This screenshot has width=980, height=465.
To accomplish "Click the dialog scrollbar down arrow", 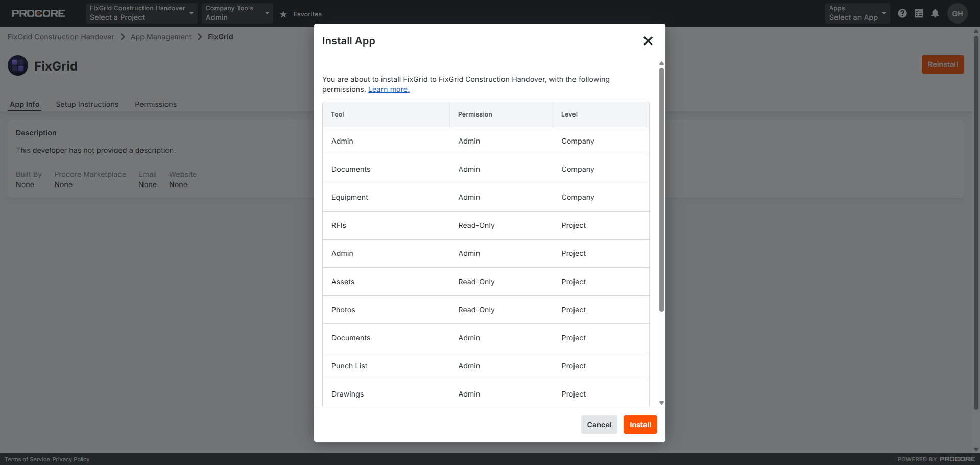I will [661, 403].
